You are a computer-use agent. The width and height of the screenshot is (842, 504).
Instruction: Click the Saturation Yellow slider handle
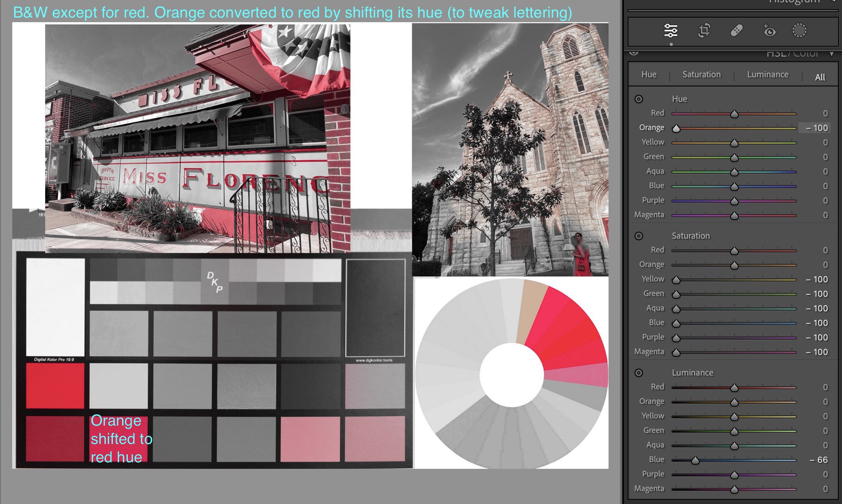pos(676,280)
